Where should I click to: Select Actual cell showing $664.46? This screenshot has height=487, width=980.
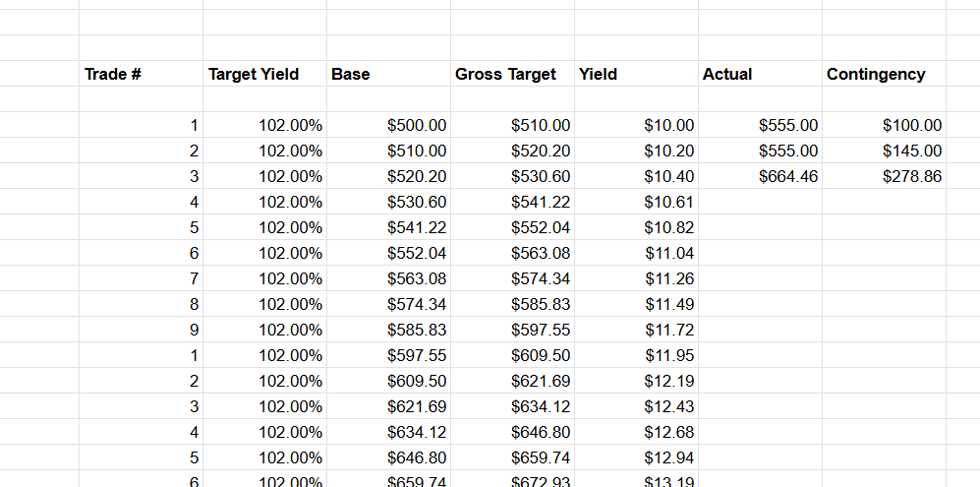click(760, 176)
